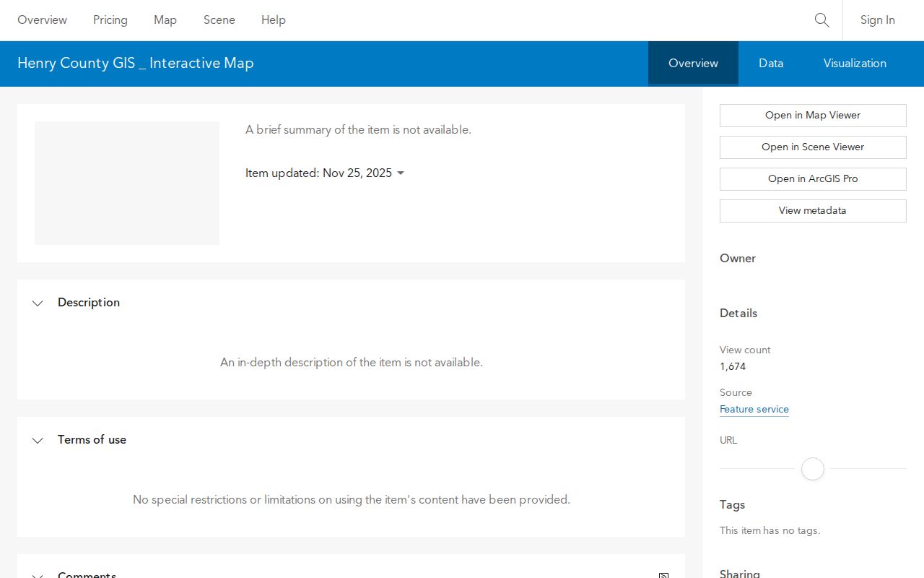This screenshot has height=578, width=924.
Task: Go to Overview in the top navigation
Action: pos(42,20)
